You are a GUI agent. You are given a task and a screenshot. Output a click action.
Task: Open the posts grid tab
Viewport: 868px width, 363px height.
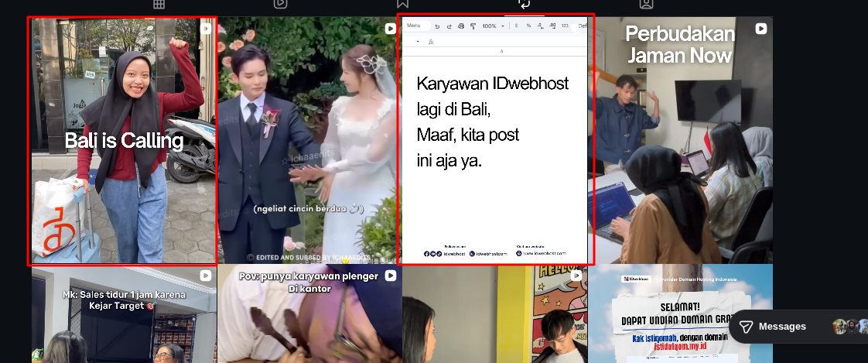[159, 4]
